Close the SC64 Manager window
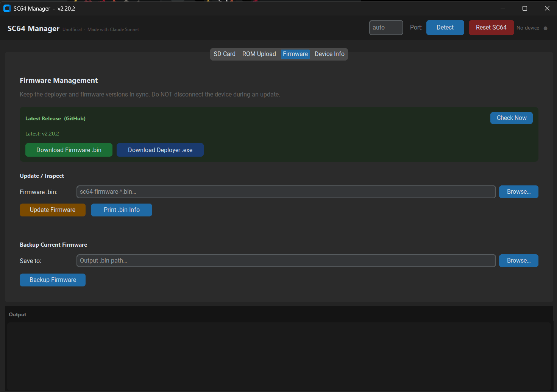557x392 pixels. click(547, 8)
